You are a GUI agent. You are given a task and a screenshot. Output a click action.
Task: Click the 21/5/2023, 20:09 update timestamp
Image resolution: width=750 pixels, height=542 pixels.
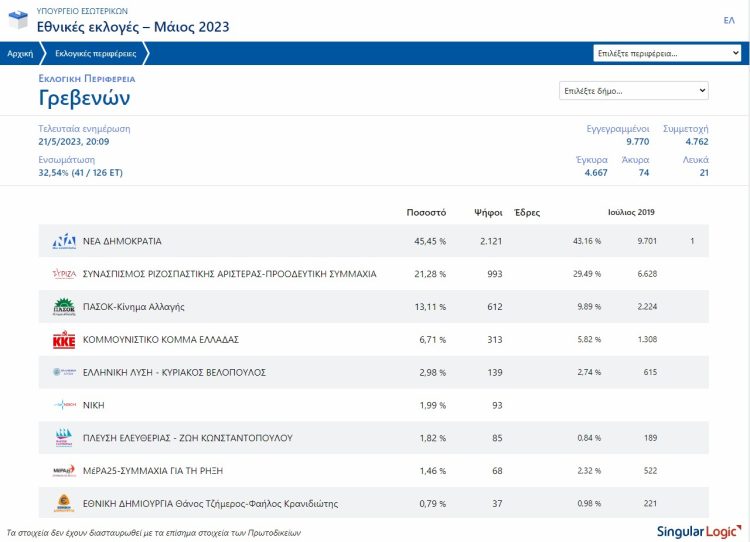[x=74, y=142]
